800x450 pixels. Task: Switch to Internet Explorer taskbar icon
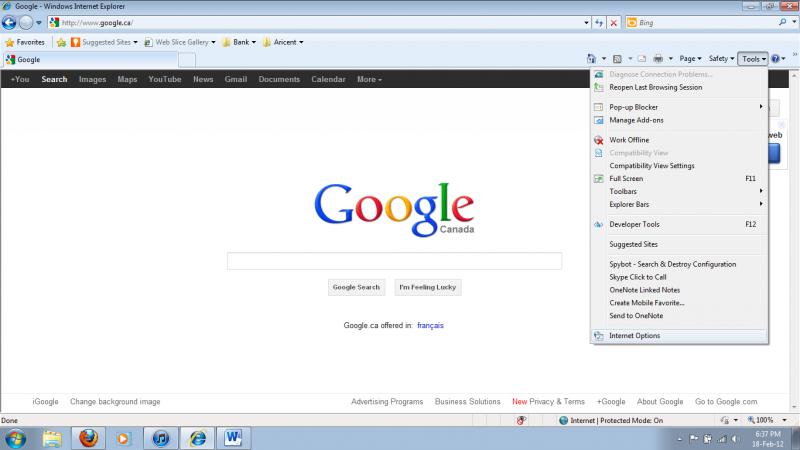coord(197,438)
